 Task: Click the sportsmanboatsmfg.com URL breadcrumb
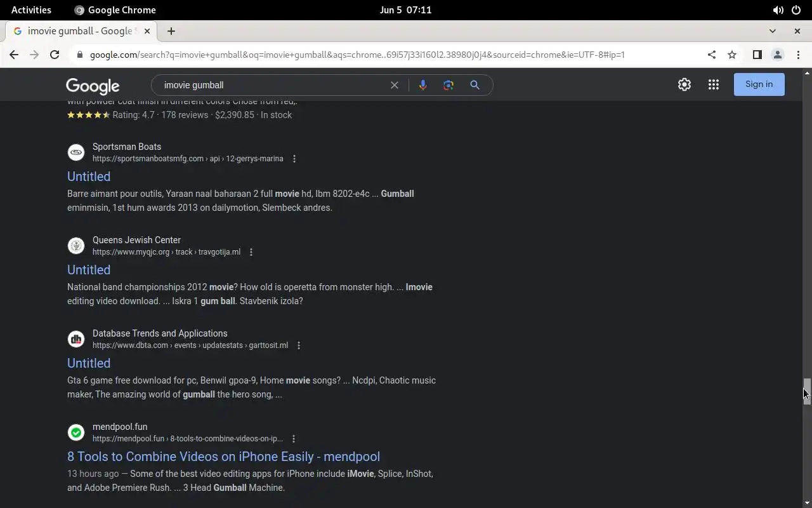[188, 159]
